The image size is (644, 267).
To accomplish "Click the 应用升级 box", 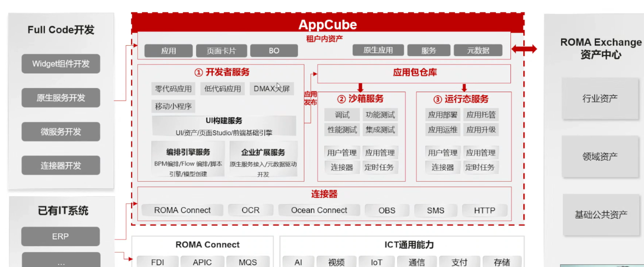I will point(481,130).
